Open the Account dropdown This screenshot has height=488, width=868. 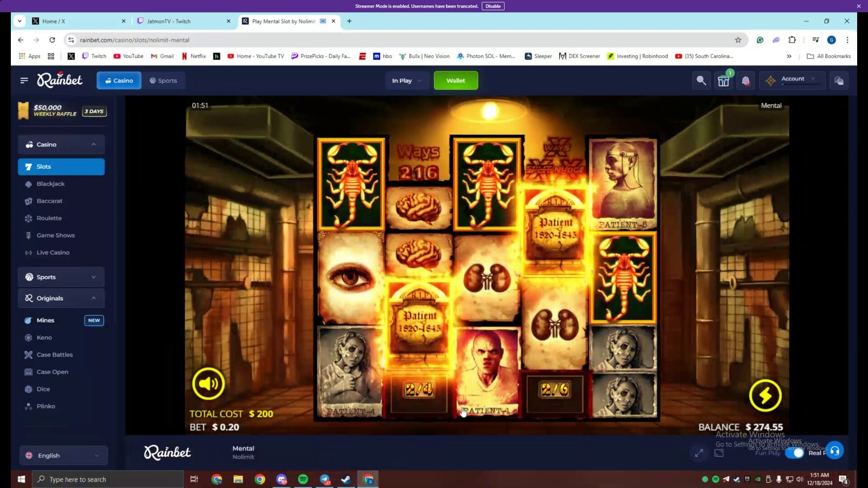pyautogui.click(x=793, y=80)
